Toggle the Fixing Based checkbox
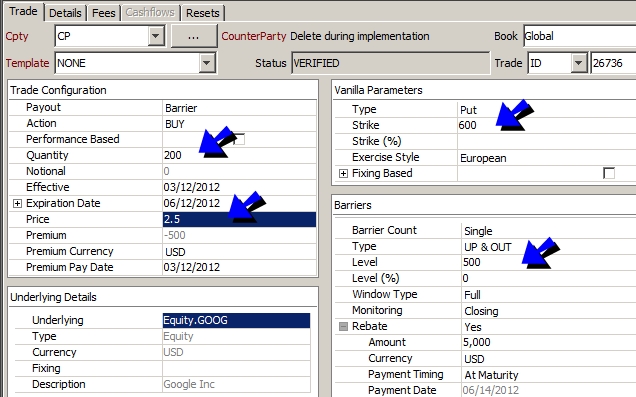The image size is (636, 397). [x=609, y=173]
